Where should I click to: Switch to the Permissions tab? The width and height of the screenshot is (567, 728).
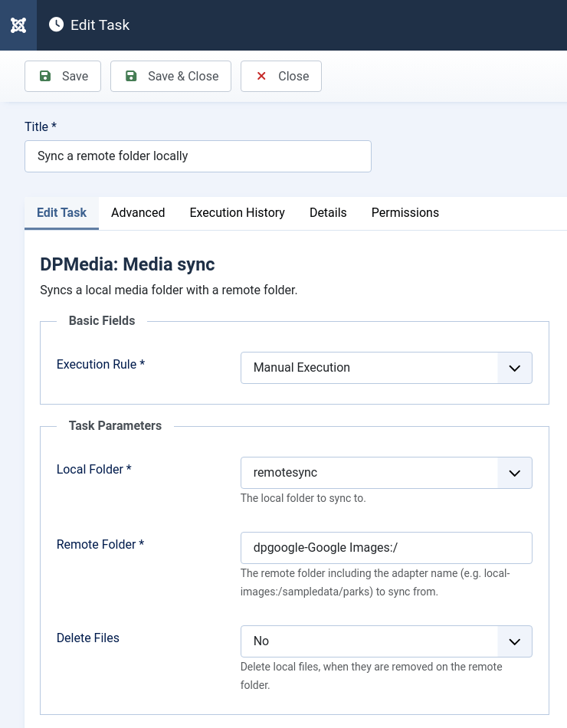click(x=405, y=212)
